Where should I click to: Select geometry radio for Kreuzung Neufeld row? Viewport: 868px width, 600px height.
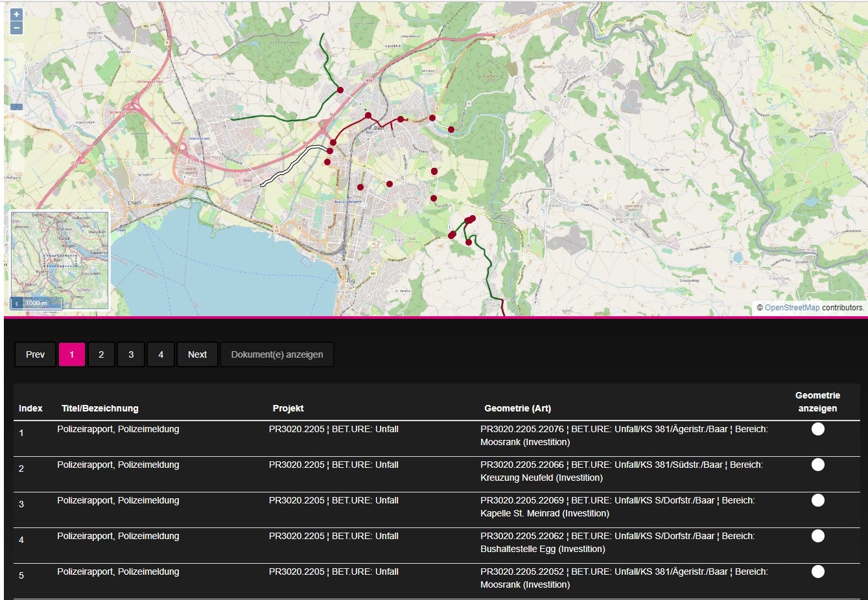point(817,465)
